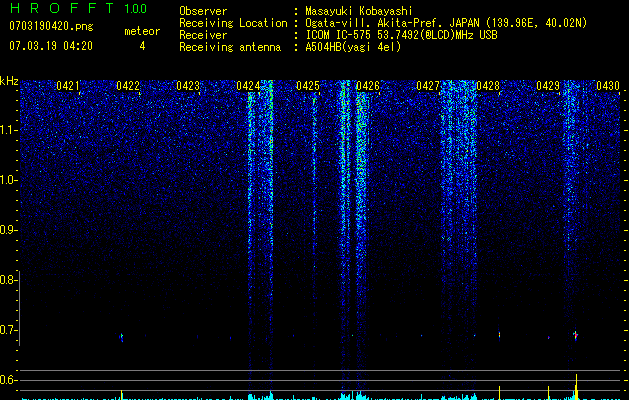This screenshot has width=629, height=400.
Task: Click the 0428 time marker
Action: (488, 86)
